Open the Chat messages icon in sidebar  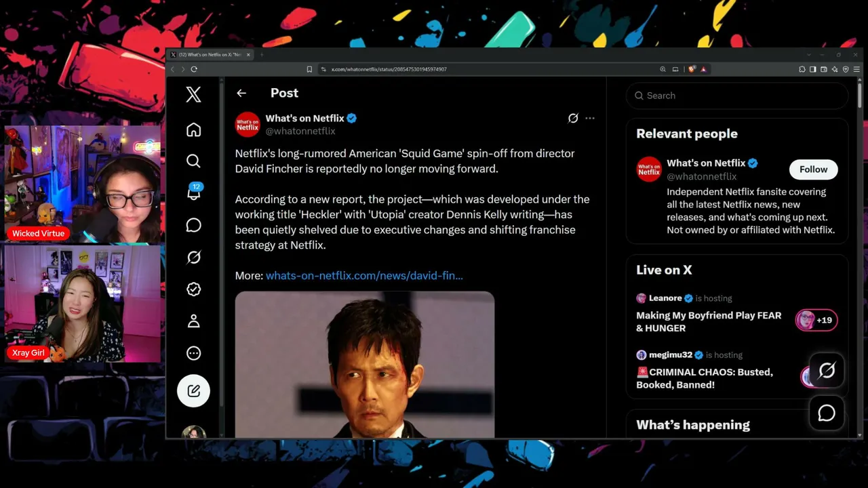pyautogui.click(x=193, y=225)
